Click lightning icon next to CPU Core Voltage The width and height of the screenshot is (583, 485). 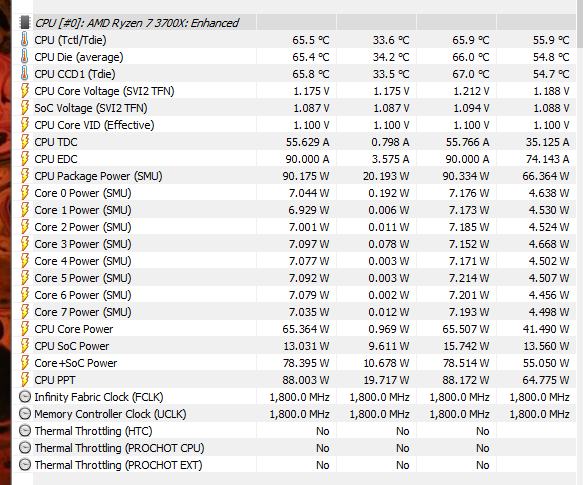[25, 91]
